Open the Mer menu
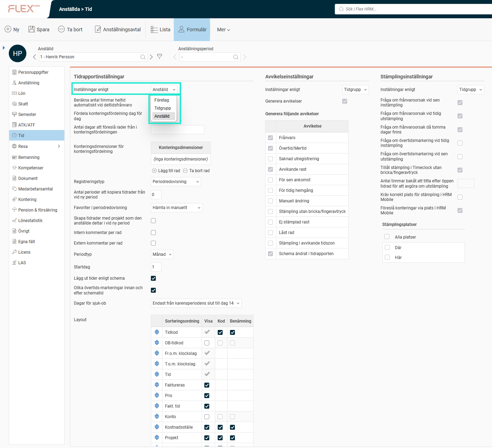 coord(224,30)
